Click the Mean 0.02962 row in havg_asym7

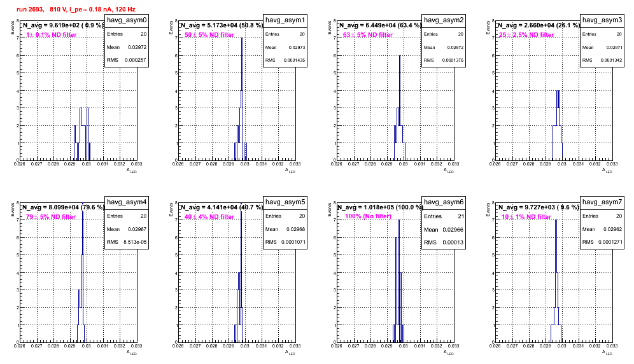tap(602, 229)
